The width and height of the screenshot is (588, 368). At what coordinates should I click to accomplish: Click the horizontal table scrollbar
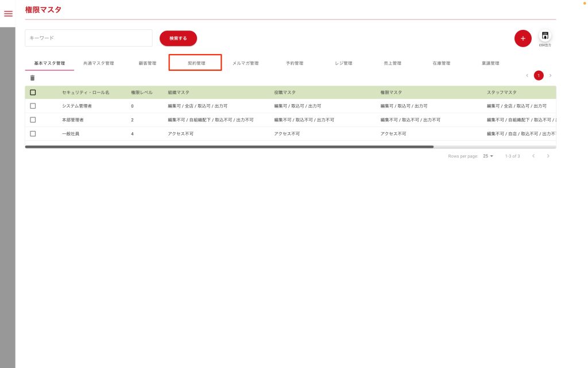(x=230, y=147)
